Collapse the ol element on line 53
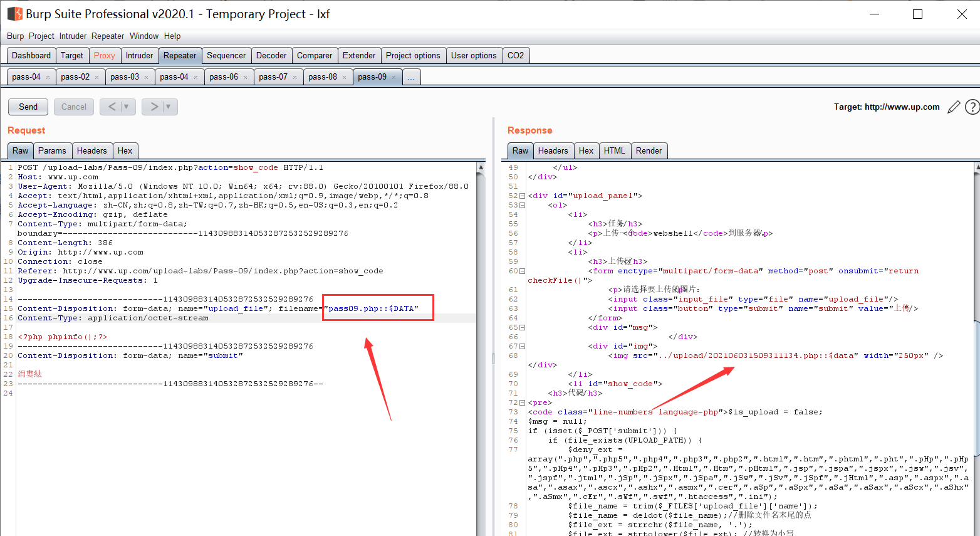This screenshot has width=980, height=536. click(x=522, y=205)
